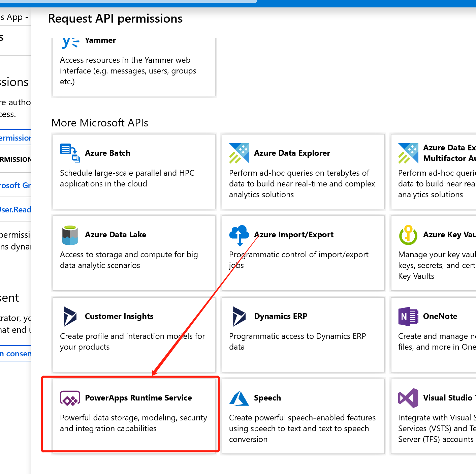The height and width of the screenshot is (474, 476).
Task: Click the Azure Data Explorer Multifactor icon
Action: coord(408,153)
